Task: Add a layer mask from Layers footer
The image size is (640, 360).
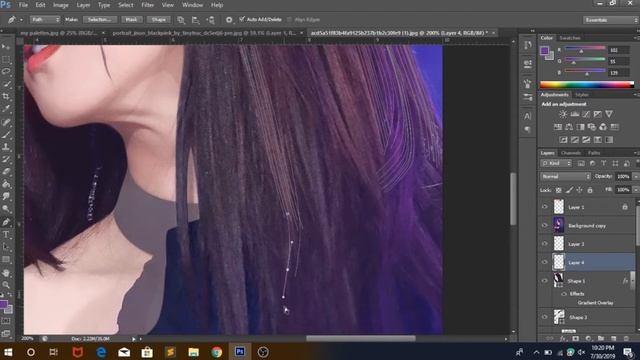Action: [x=576, y=338]
